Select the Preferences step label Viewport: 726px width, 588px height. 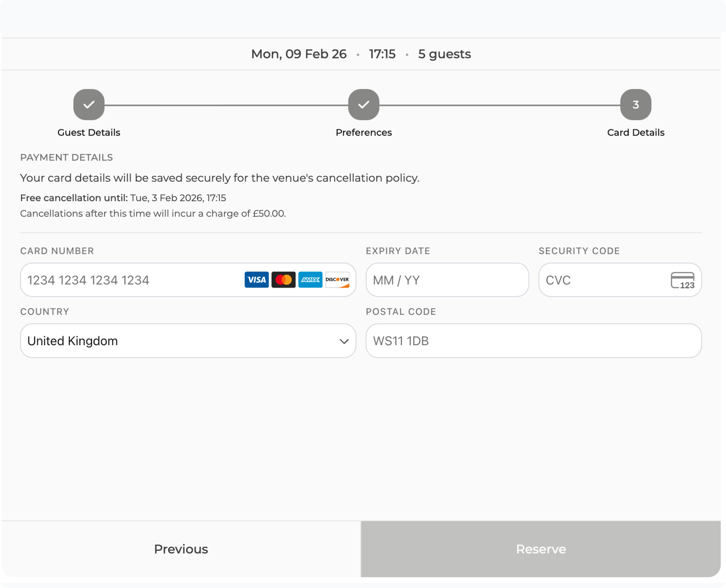(364, 132)
